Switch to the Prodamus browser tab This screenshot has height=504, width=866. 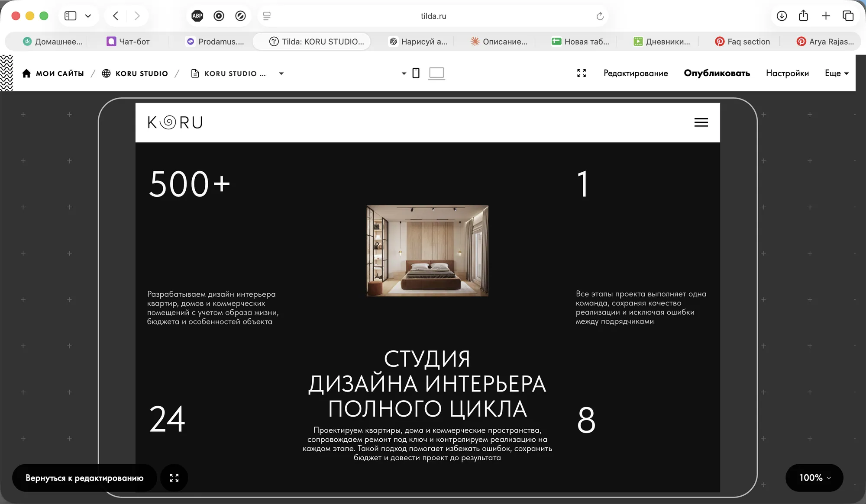[x=215, y=42]
